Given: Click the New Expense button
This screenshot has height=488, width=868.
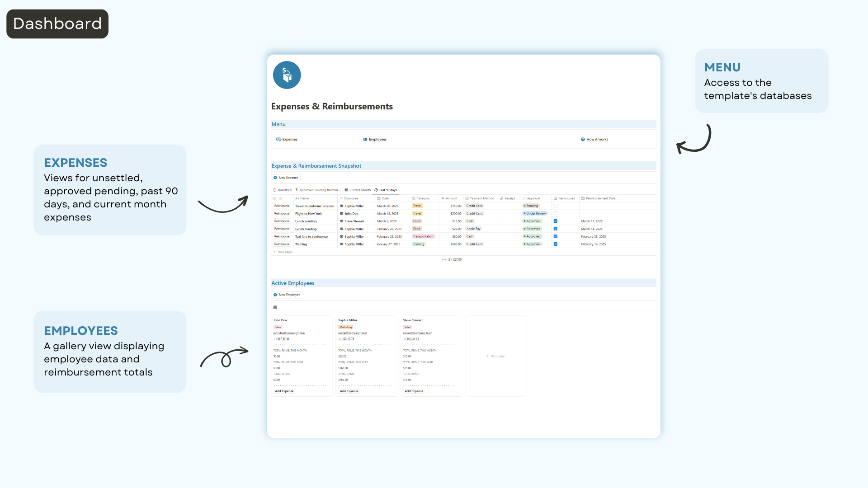Looking at the screenshot, I should click(x=286, y=178).
